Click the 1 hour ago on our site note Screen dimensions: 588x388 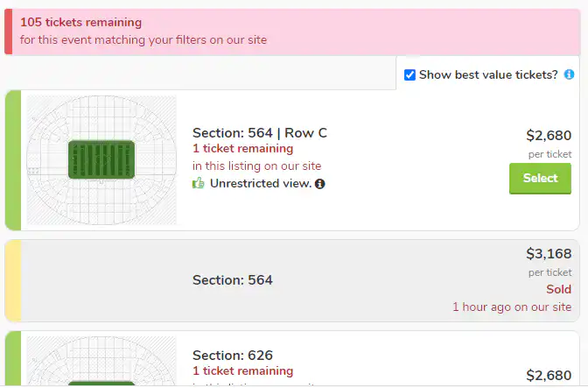coord(512,307)
